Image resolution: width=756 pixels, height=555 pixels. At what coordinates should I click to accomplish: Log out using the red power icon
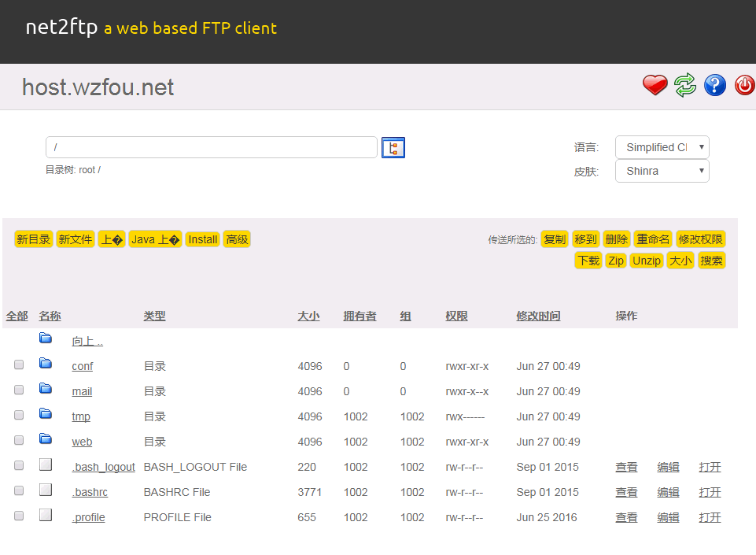tap(744, 86)
